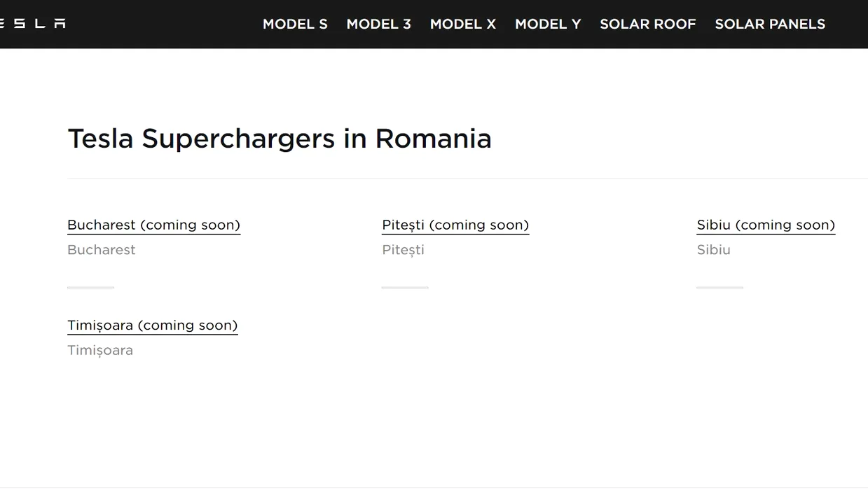Click short divider below Sibiu entry
Viewport: 868px width, 490px height.
719,288
